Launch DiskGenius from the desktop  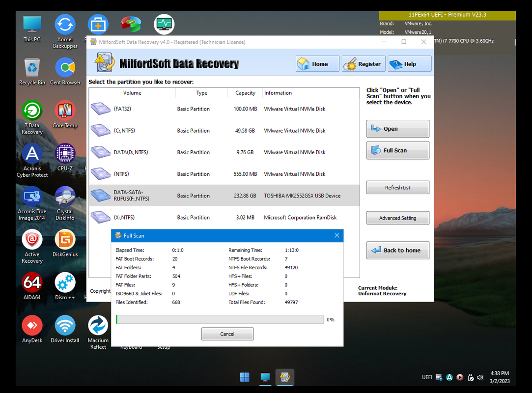pyautogui.click(x=65, y=243)
